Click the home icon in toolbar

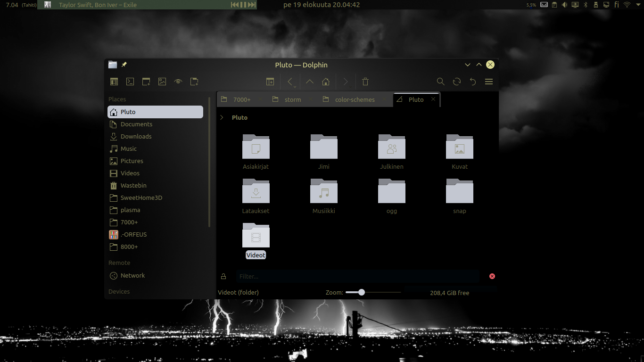pos(325,82)
